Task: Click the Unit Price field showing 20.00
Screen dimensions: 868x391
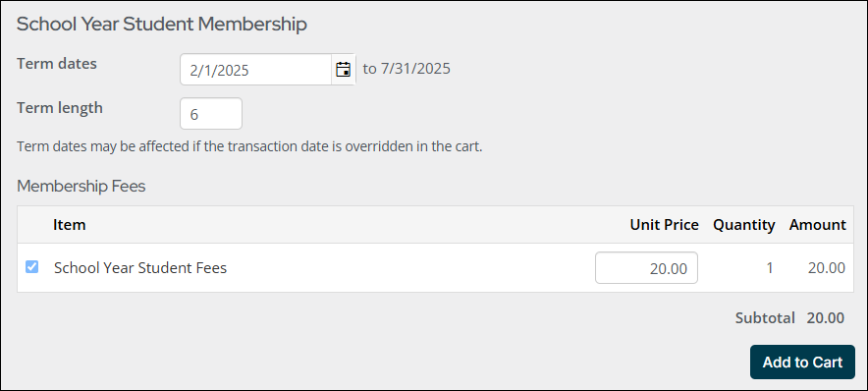Action: click(646, 268)
